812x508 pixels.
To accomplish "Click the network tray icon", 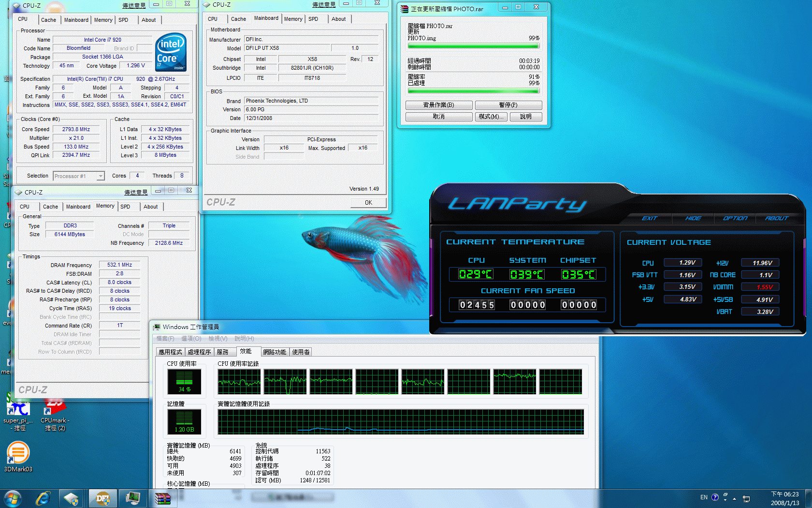I will (746, 498).
